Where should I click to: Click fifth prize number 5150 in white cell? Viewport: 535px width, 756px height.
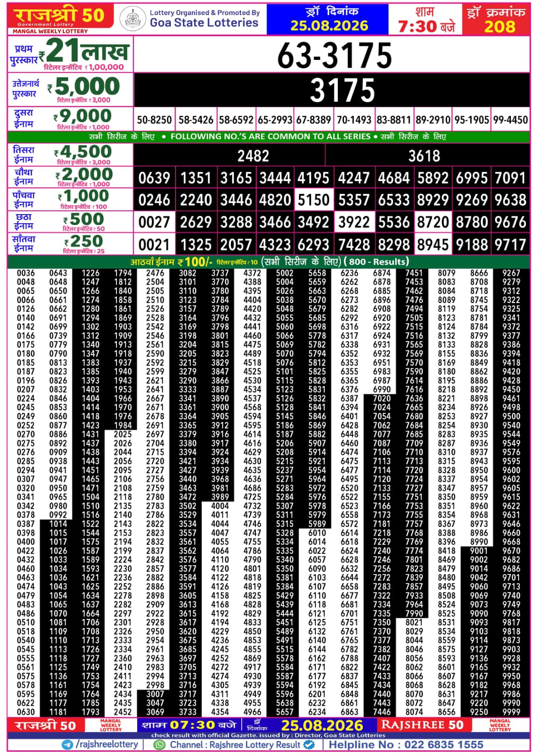click(314, 200)
